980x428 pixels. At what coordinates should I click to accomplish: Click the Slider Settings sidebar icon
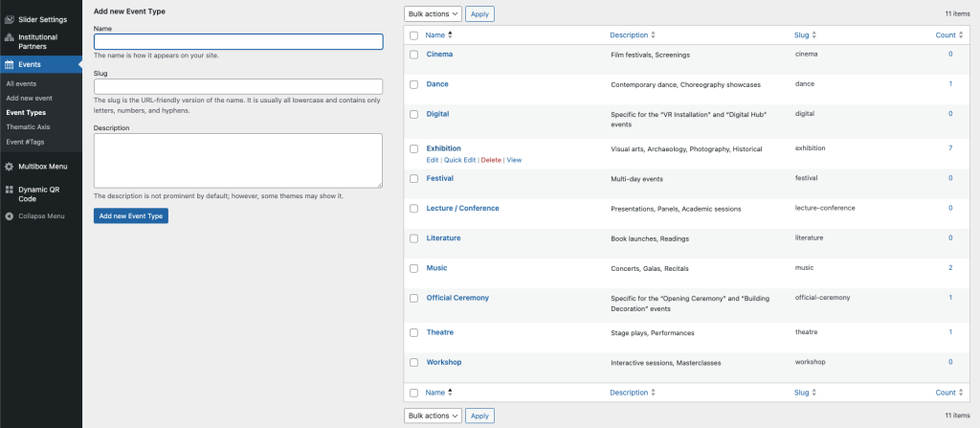(9, 18)
